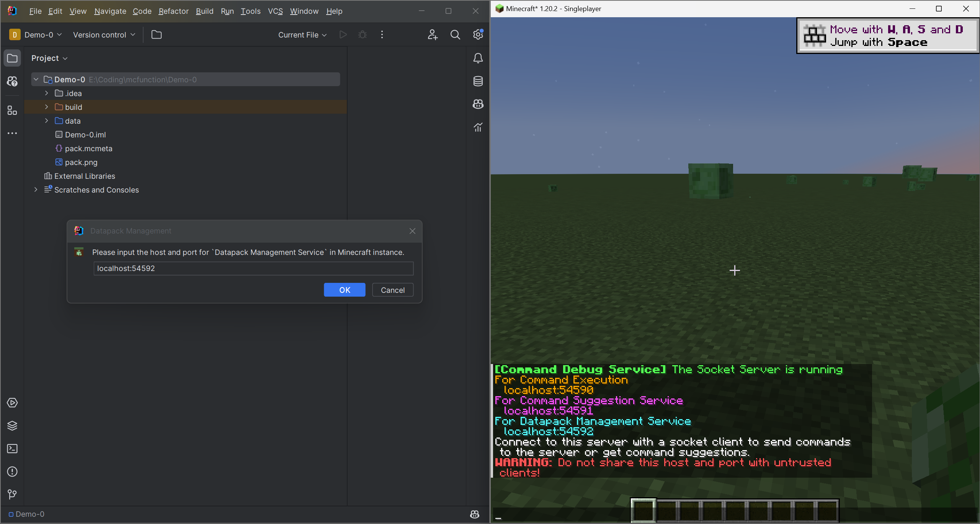Click the host and port input field
This screenshot has width=980, height=524.
point(253,268)
